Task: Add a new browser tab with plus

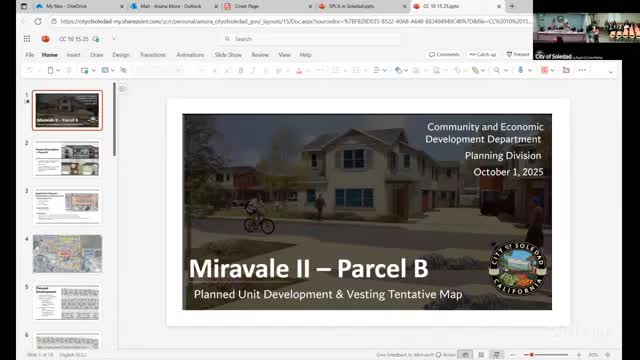Action: click(x=512, y=6)
